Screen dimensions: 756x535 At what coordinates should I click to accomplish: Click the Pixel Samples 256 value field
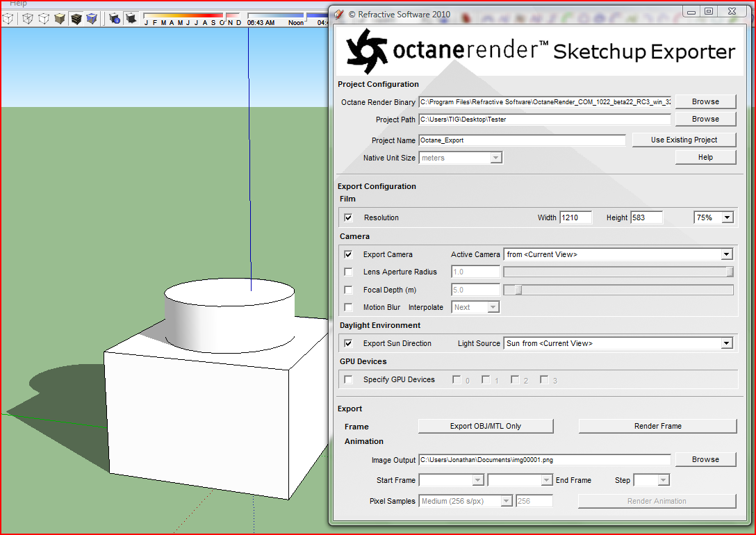pos(534,501)
